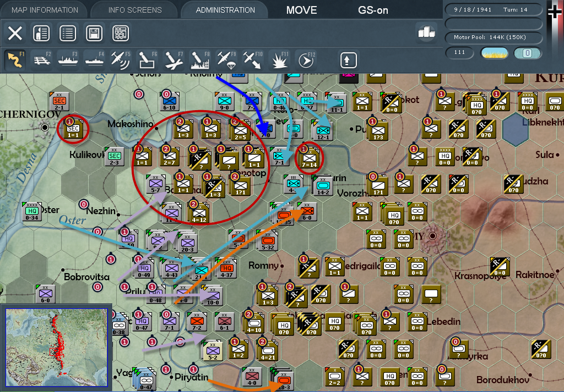Select the Soviet 2=2 armored counter

click(x=335, y=377)
